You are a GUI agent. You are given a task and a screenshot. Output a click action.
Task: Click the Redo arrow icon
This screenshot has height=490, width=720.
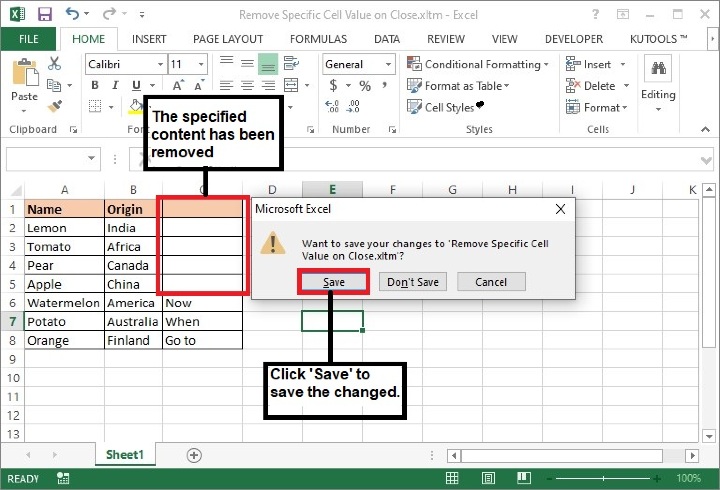[x=109, y=13]
